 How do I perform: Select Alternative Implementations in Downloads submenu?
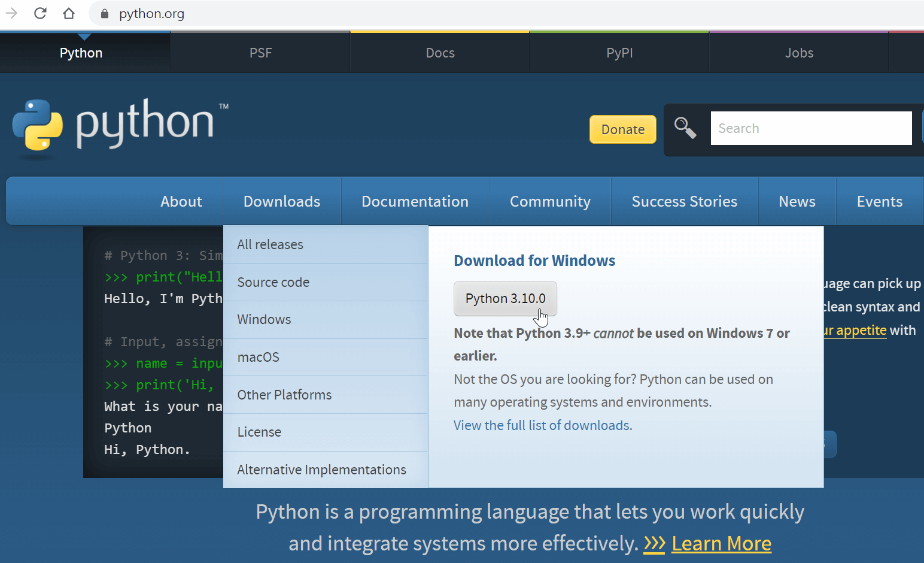326,470
